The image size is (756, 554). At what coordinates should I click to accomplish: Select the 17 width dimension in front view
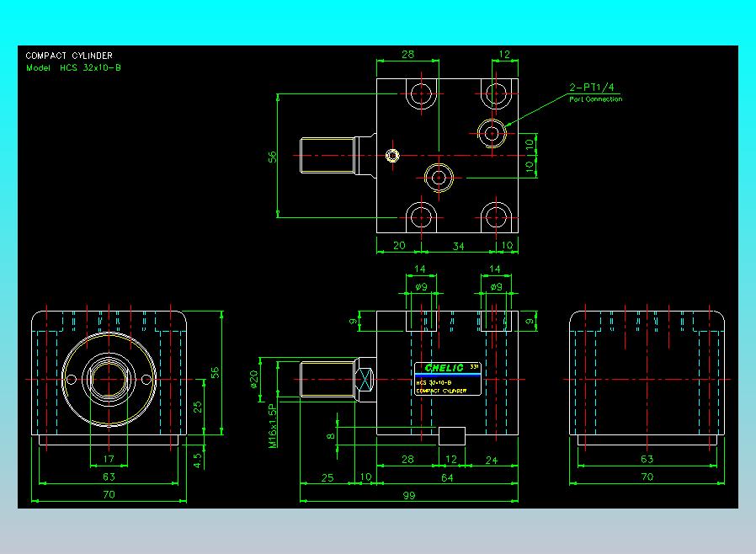[x=109, y=459]
